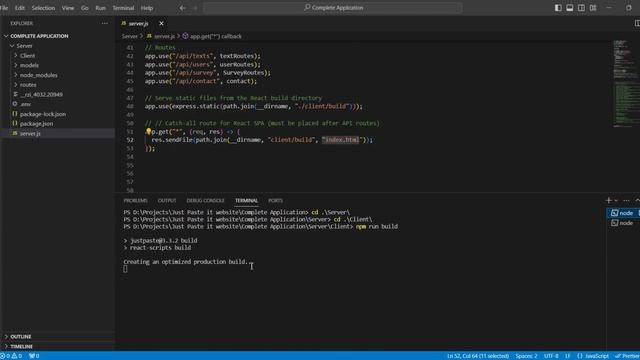
Task: Click the lightbulb code action icon
Action: [x=149, y=131]
